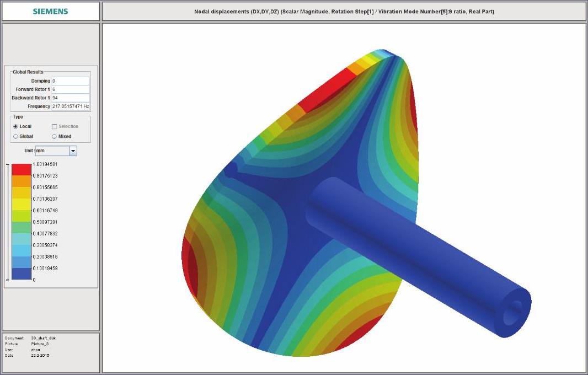Click the orange legend color band
Screen dimensions: 588x375
[22, 181]
